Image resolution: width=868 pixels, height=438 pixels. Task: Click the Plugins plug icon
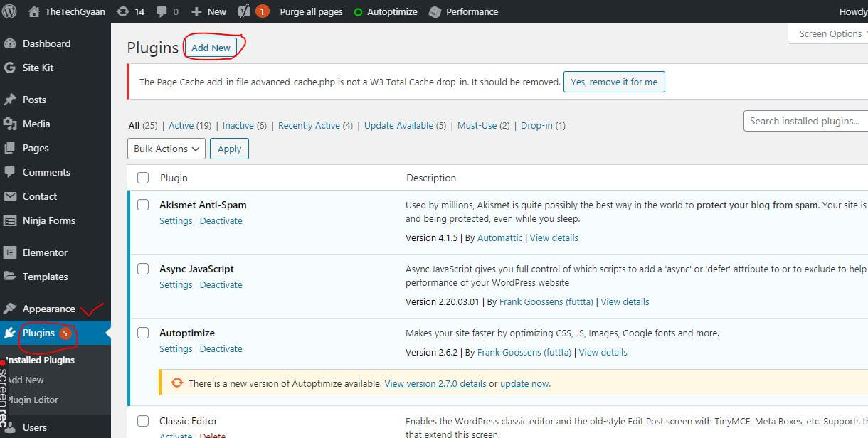coord(10,333)
